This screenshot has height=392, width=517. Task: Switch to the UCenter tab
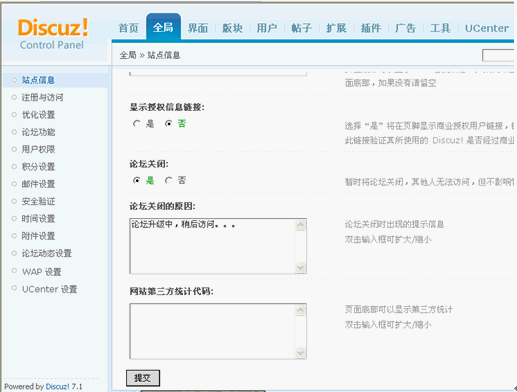pyautogui.click(x=487, y=28)
